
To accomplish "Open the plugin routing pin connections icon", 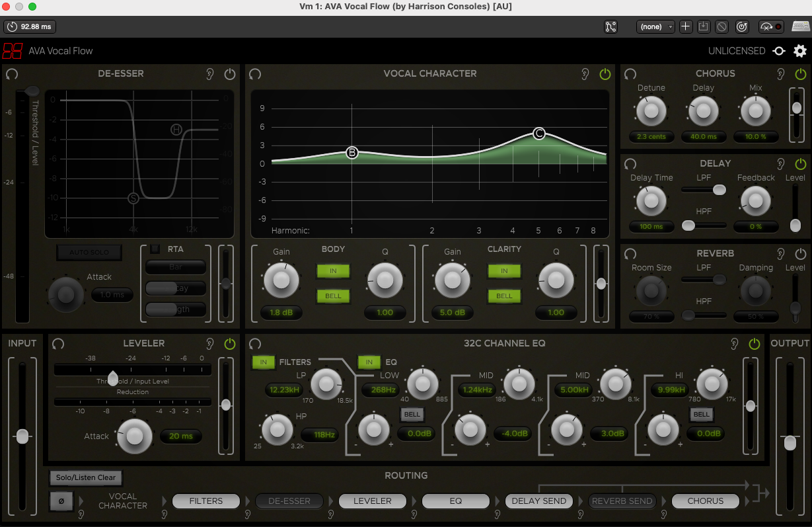I will pos(610,26).
